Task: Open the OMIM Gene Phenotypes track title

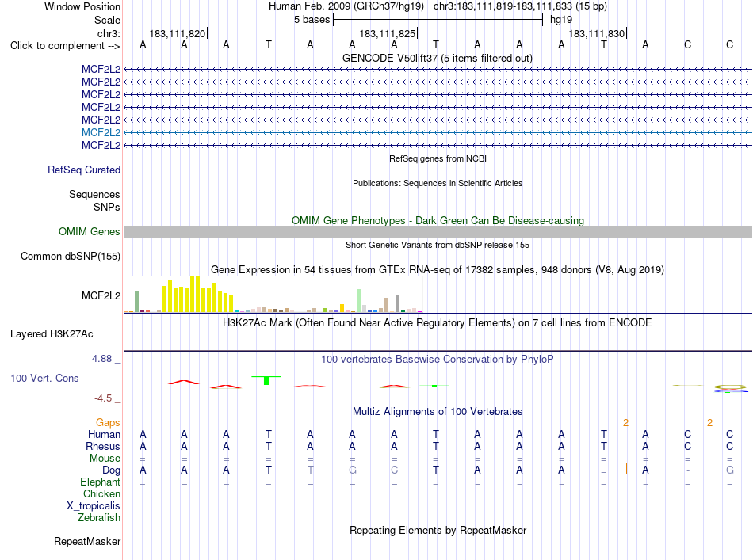Action: 438,220
